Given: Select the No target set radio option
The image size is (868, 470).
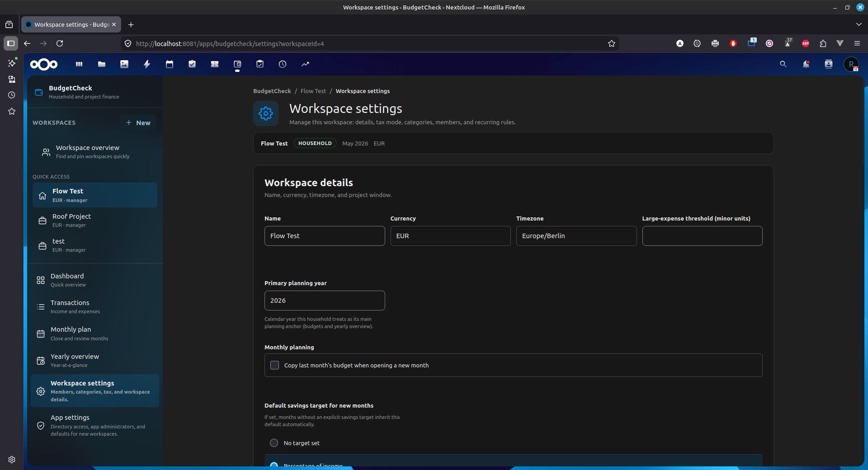Looking at the screenshot, I should [274, 443].
